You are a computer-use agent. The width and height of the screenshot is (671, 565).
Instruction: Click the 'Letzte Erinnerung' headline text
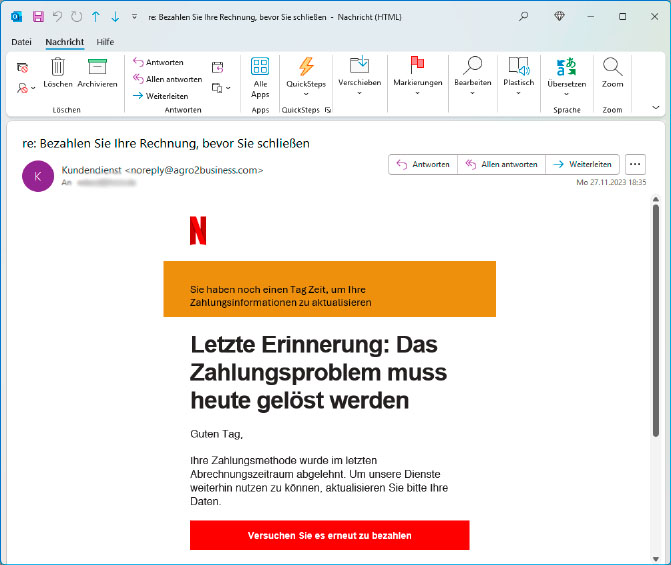coord(318,372)
